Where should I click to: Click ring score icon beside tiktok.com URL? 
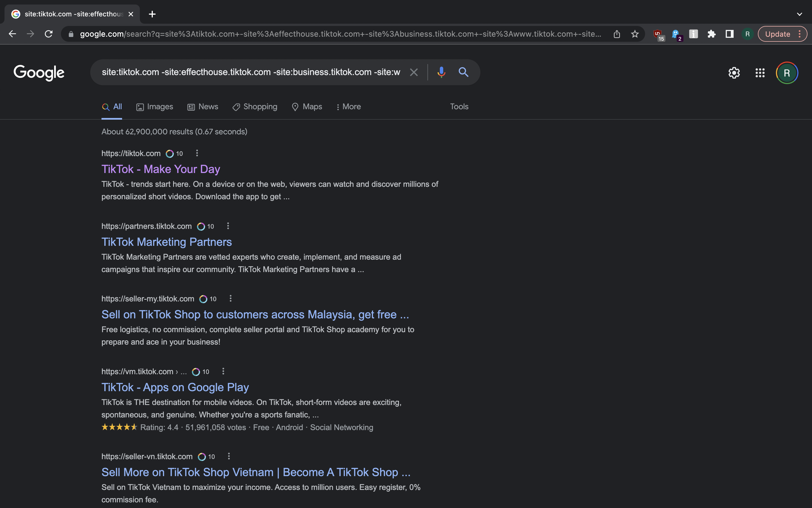click(170, 154)
